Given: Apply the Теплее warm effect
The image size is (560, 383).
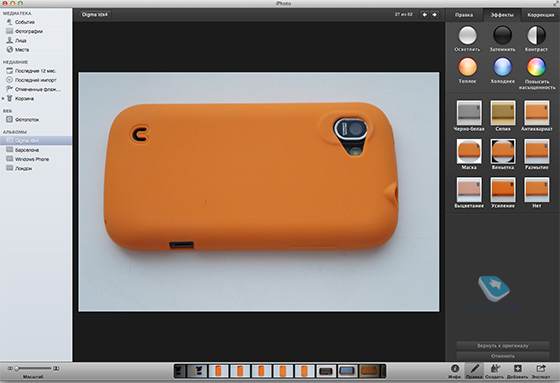Looking at the screenshot, I should pos(467,67).
